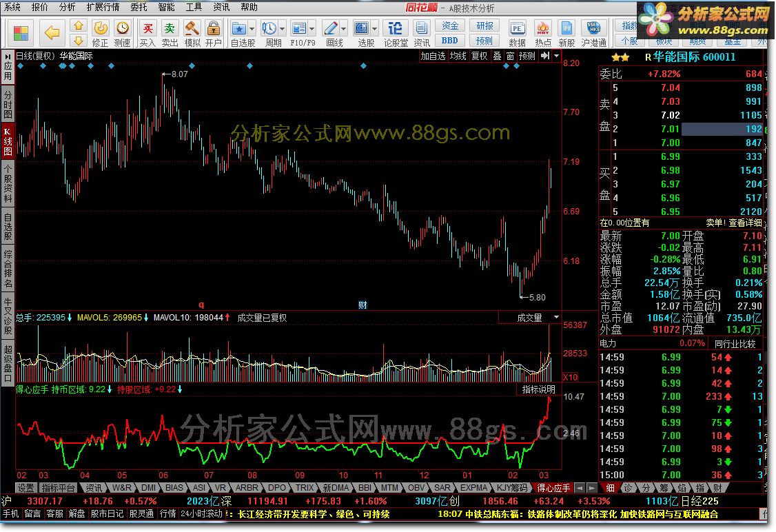This screenshot has height=532, width=776.
Task: Toggle 预测 forecast in chart header
Action: [x=527, y=56]
